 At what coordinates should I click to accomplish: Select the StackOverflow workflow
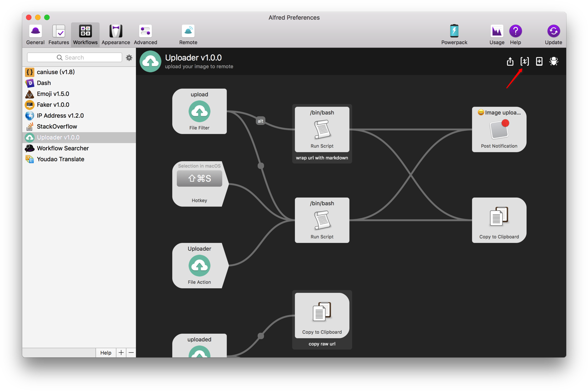click(79, 126)
